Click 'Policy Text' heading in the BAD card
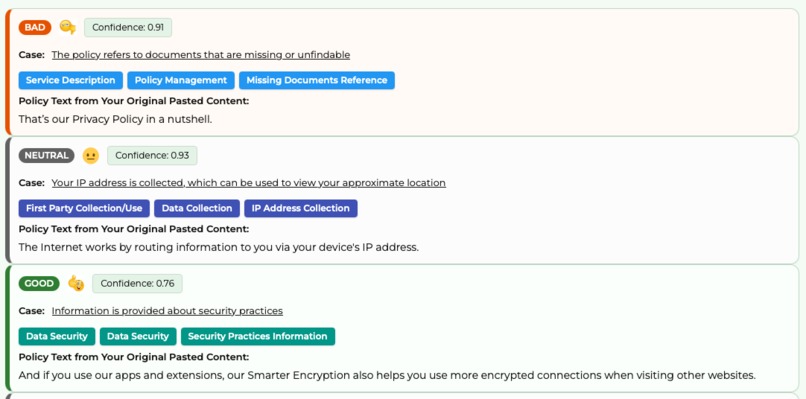Viewport: 806px width, 399px height. 134,101
